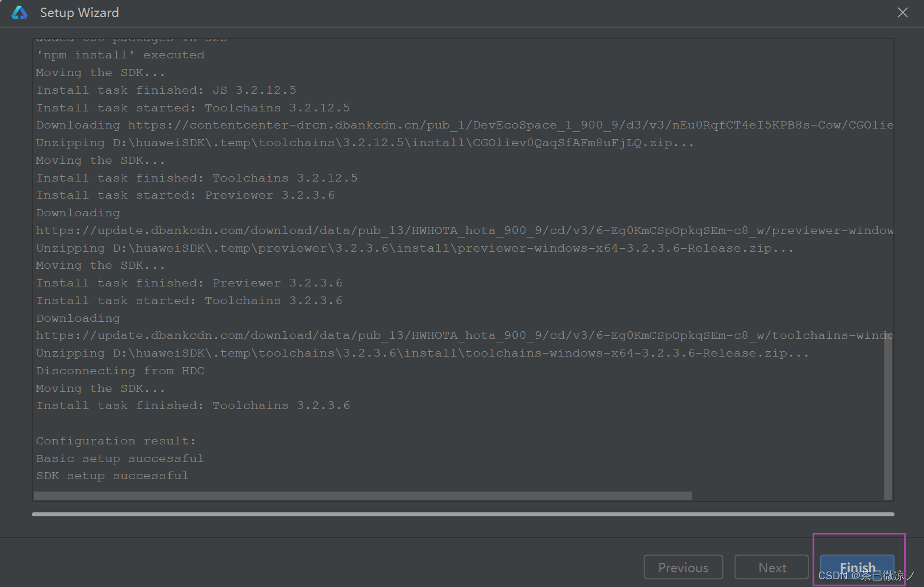The height and width of the screenshot is (587, 924).
Task: Click the horizontal scrollbar of the log
Action: click(x=363, y=496)
